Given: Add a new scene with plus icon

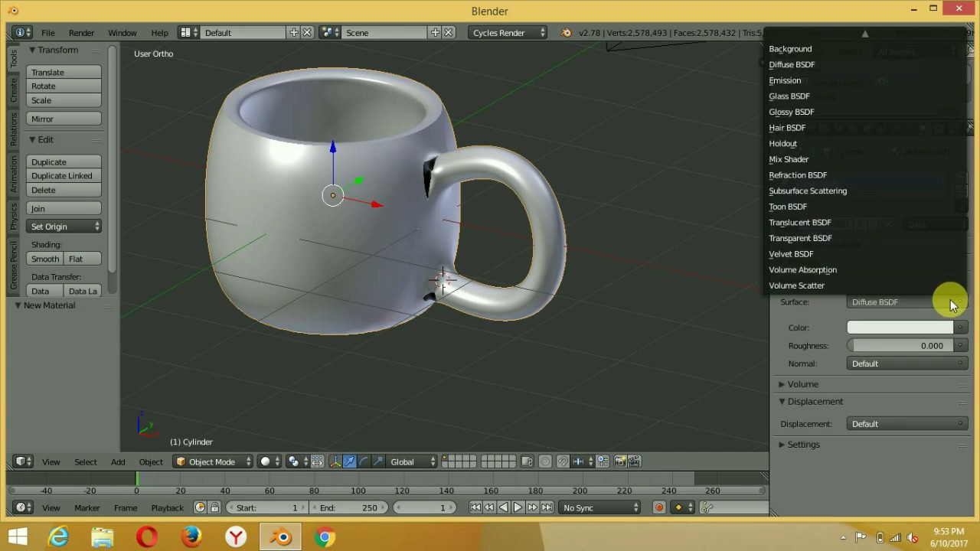Looking at the screenshot, I should [x=436, y=33].
